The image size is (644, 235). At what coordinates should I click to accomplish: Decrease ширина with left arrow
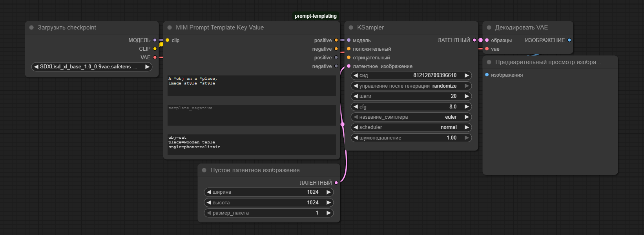209,192
